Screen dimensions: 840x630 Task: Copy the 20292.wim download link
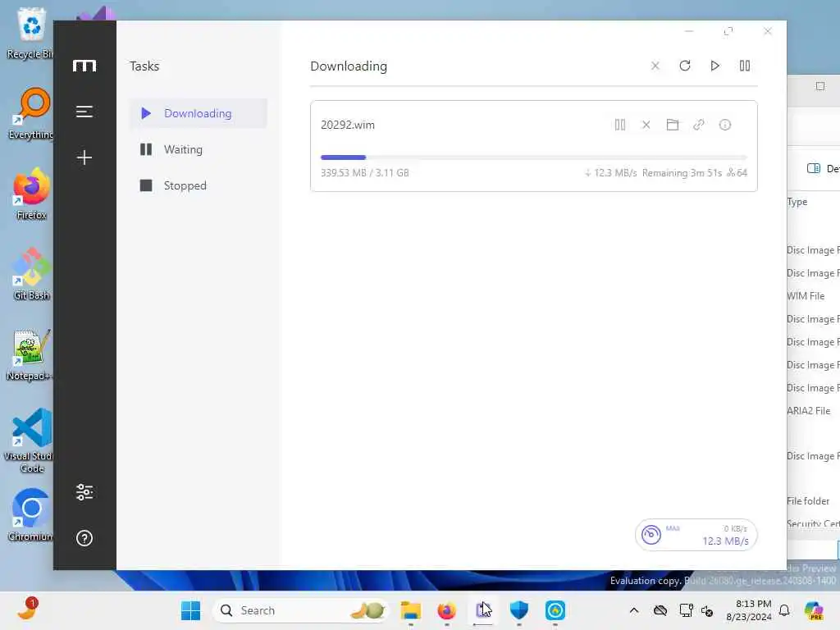pos(699,125)
